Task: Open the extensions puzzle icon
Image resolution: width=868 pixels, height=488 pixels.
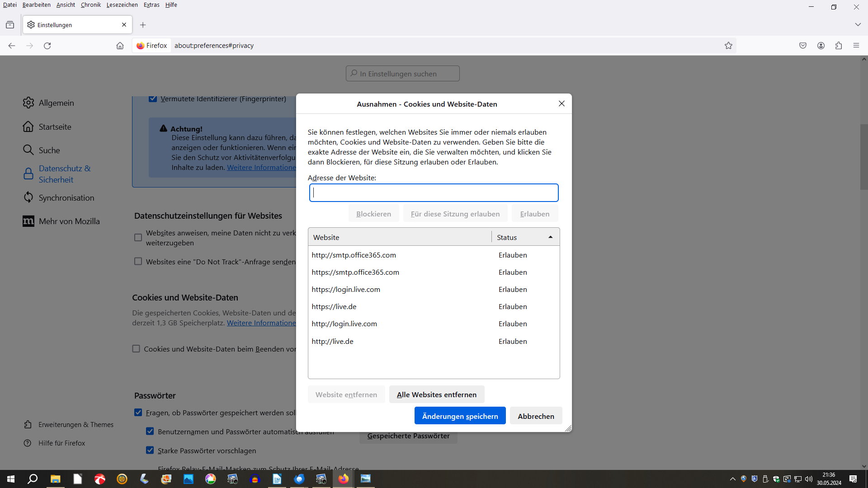Action: (839, 46)
